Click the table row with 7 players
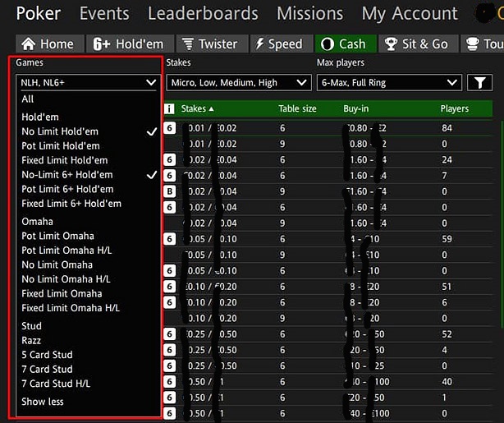The width and height of the screenshot is (504, 423). click(328, 176)
